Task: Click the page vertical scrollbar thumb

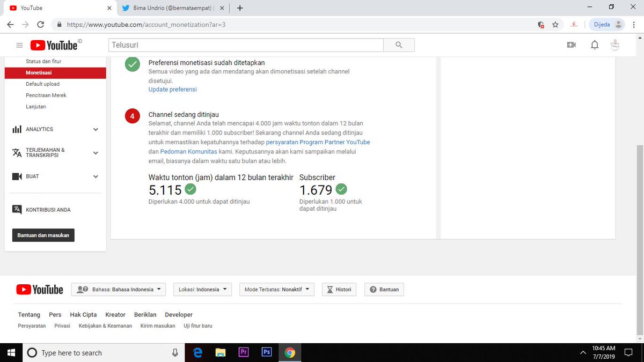Action: (x=639, y=241)
